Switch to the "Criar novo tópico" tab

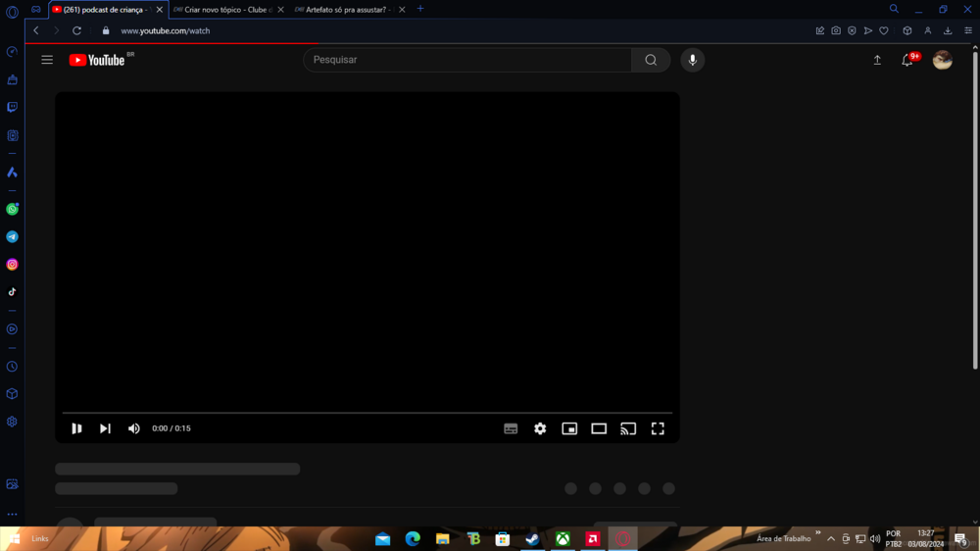point(227,10)
